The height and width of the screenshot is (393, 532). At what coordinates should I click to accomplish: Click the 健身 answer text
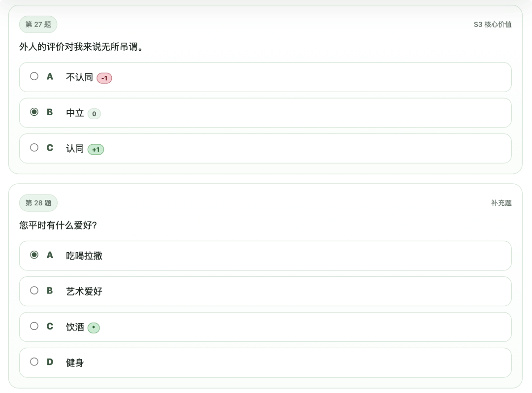point(75,362)
